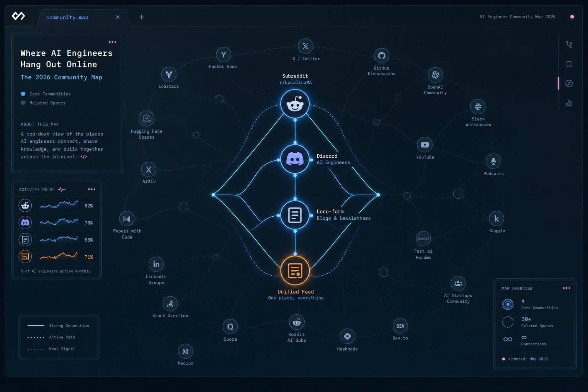Click the r/LocalLLaMA subreddit core node

295,104
